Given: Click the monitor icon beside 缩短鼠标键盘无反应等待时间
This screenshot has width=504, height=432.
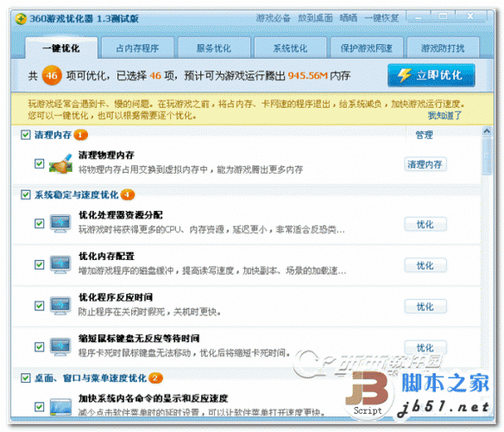Looking at the screenshot, I should [x=60, y=346].
